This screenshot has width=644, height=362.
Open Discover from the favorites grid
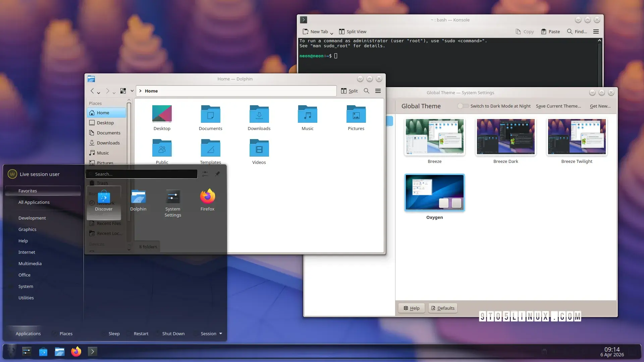coord(104,200)
